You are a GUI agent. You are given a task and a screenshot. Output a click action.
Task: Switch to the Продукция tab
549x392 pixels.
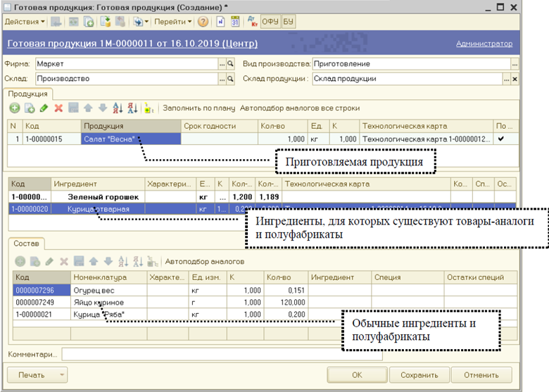tap(28, 94)
